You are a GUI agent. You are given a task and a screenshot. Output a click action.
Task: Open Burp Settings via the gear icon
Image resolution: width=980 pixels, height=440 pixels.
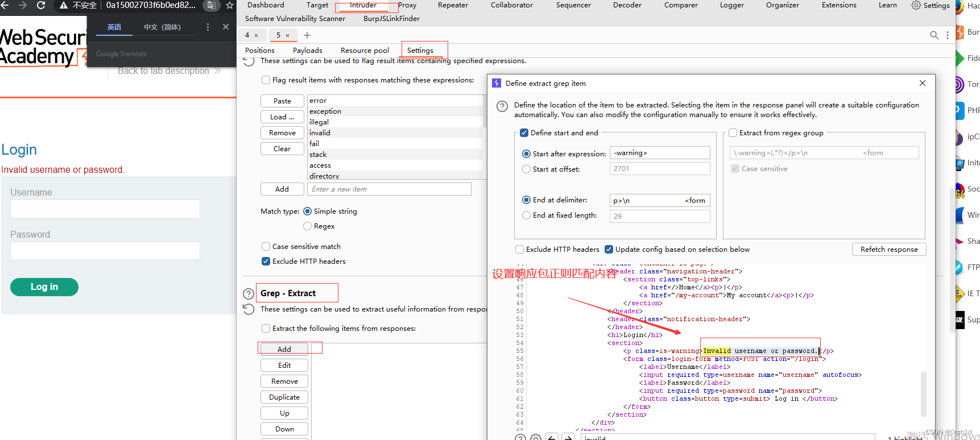pyautogui.click(x=916, y=5)
